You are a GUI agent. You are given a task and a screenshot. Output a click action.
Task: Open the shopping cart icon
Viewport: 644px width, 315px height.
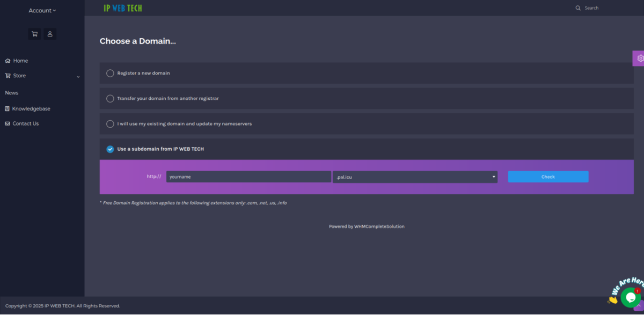(x=35, y=34)
